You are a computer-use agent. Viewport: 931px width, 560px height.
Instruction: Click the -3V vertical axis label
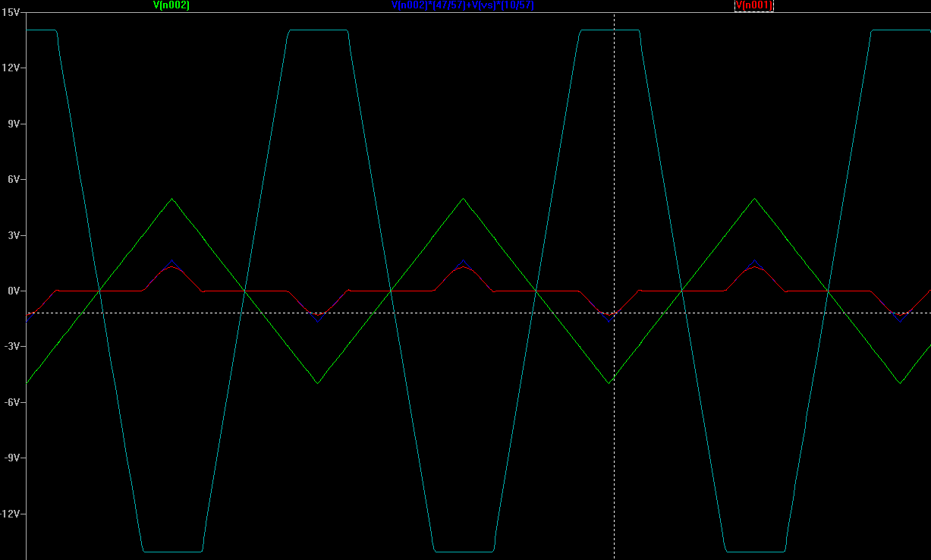click(11, 347)
